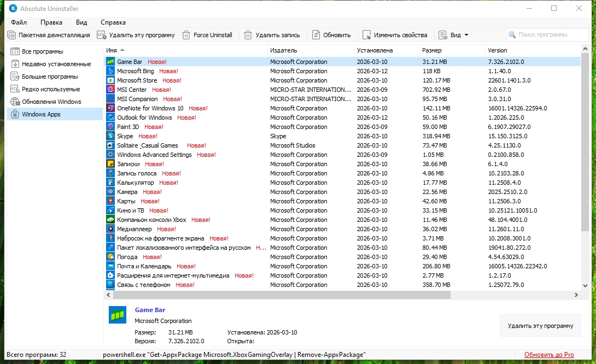The height and width of the screenshot is (364, 596).
Task: Click the Удалить запись toolbar icon
Action: click(x=248, y=35)
